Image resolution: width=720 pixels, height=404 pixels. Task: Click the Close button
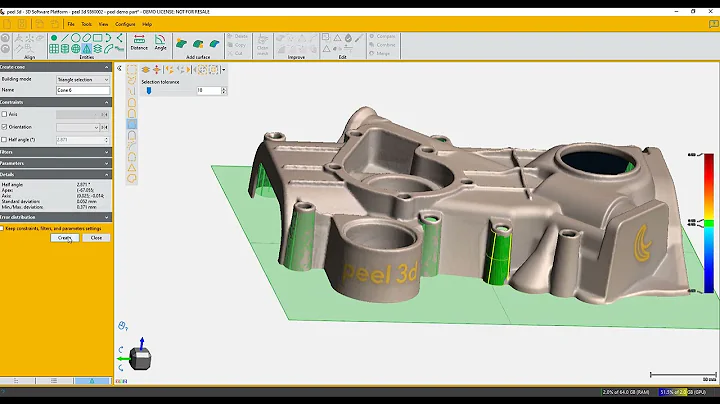click(96, 238)
